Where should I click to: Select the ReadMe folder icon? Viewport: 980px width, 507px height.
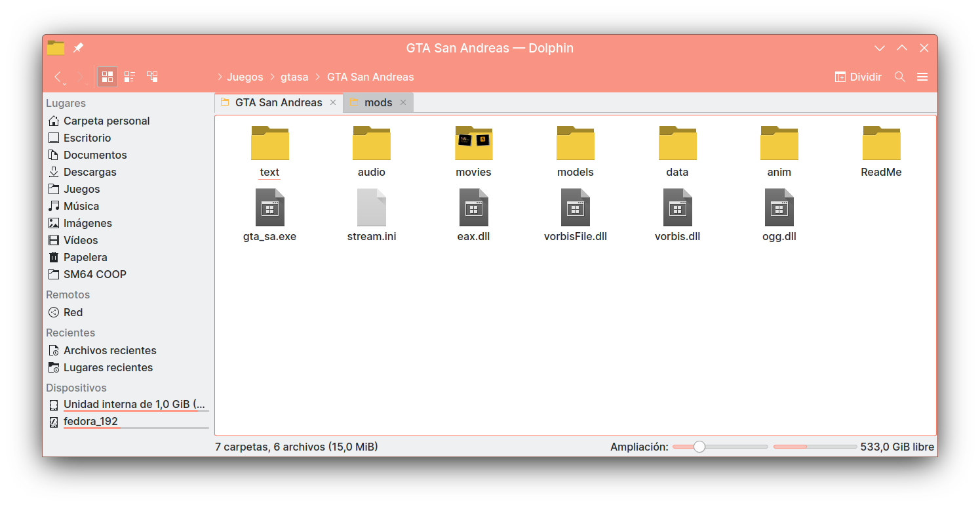coord(881,143)
